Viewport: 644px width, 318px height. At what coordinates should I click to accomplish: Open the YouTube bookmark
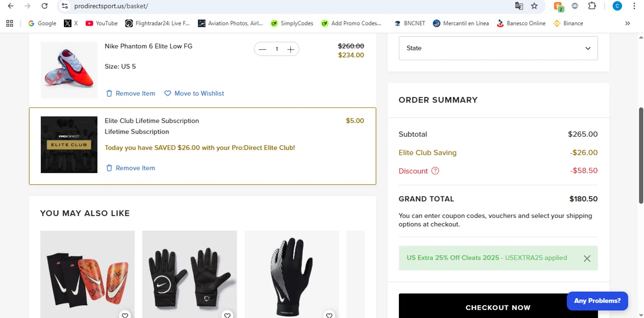101,23
